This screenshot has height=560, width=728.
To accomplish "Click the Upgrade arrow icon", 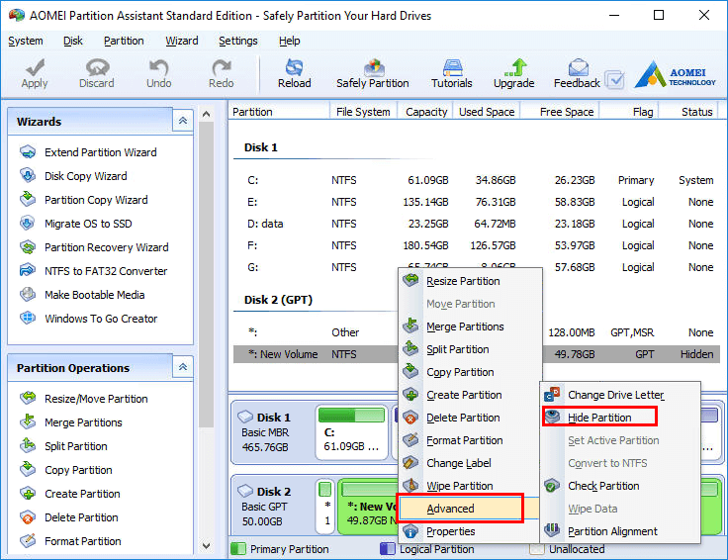I will (x=515, y=68).
